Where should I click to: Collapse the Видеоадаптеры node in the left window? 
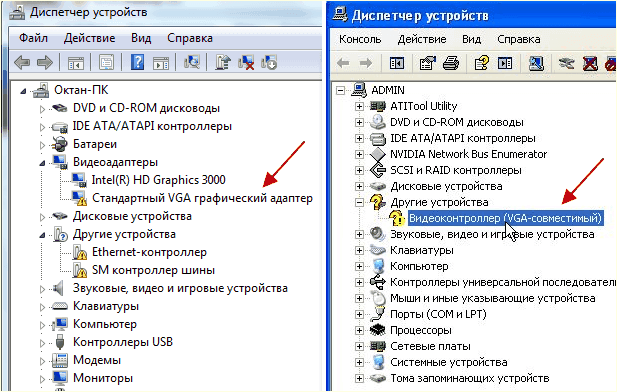pyautogui.click(x=42, y=163)
